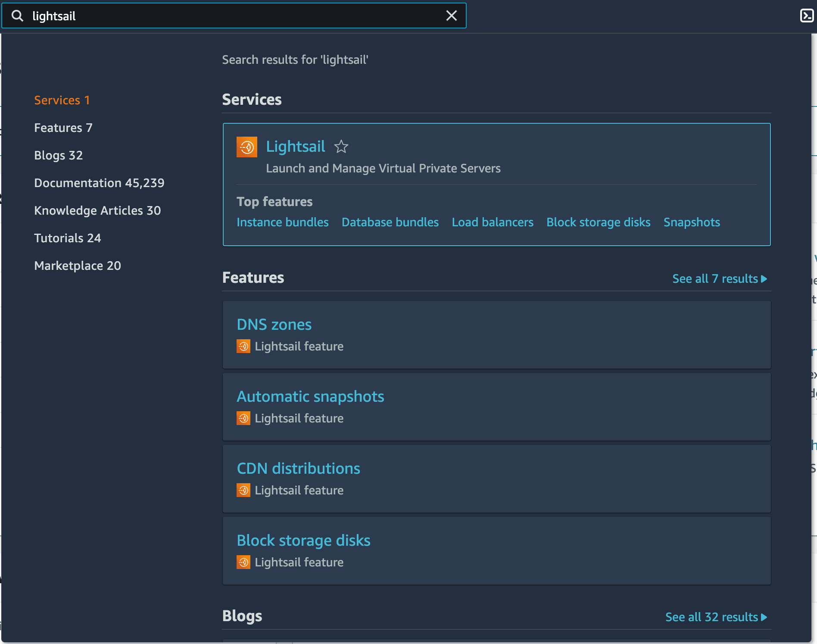The width and height of the screenshot is (817, 644).
Task: Open the CDN distributions feature
Action: 298,468
